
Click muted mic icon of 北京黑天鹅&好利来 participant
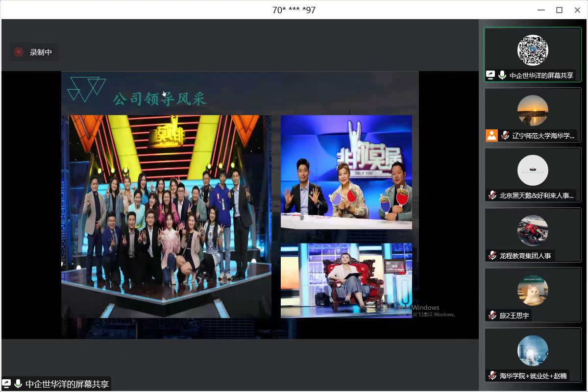point(492,195)
